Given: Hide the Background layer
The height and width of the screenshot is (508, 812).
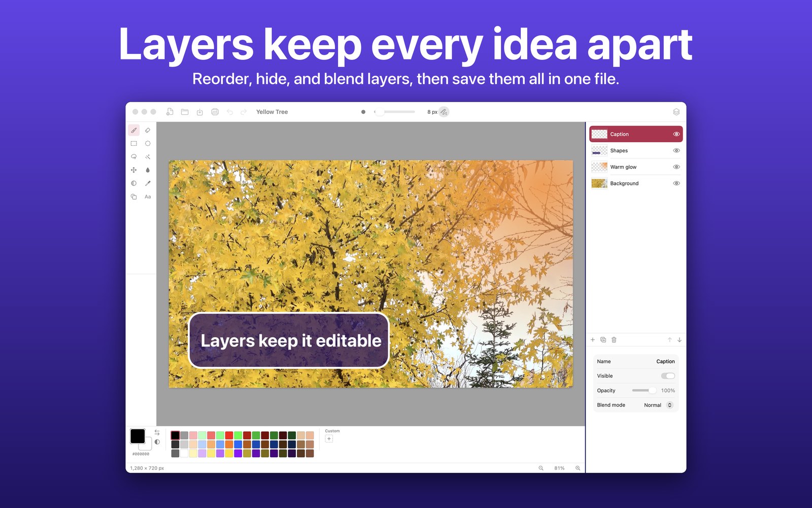Looking at the screenshot, I should 676,183.
